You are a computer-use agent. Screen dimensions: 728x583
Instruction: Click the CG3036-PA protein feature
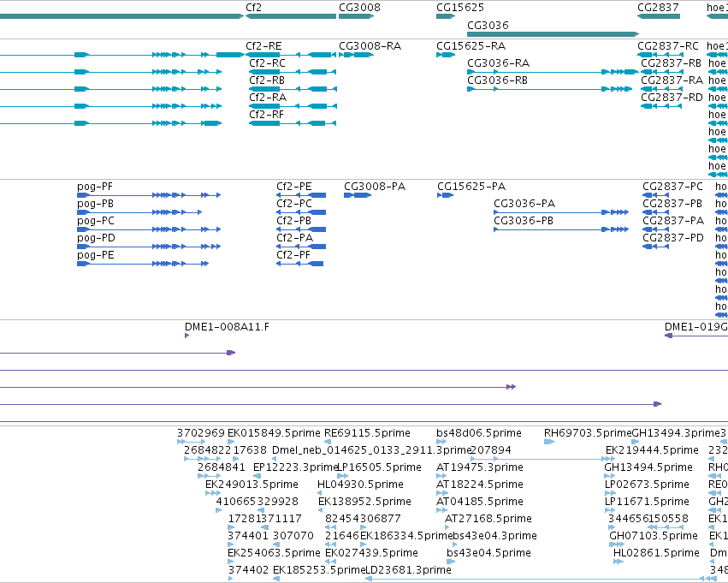coord(561,212)
